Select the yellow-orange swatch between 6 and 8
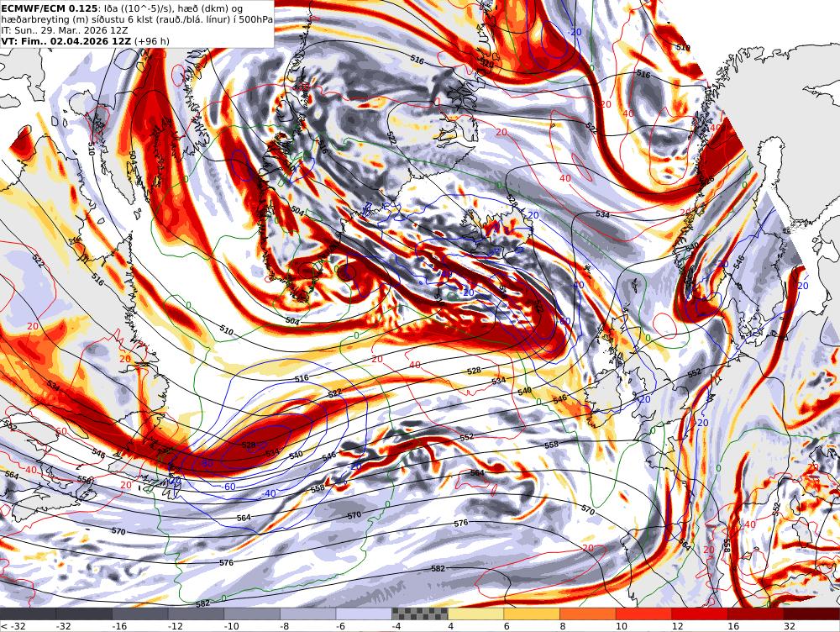840x632 pixels. tap(532, 614)
